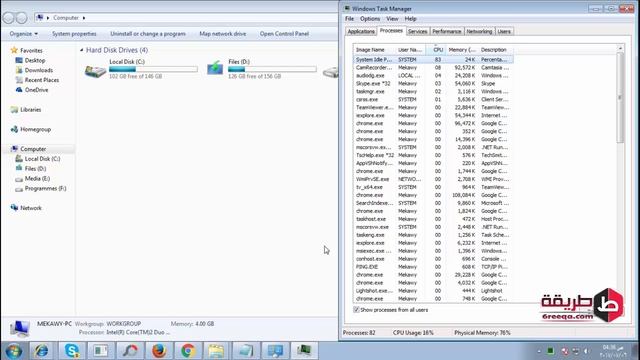Open Windows Explorer folder icon in taskbar
640x360 pixels.
[217, 351]
